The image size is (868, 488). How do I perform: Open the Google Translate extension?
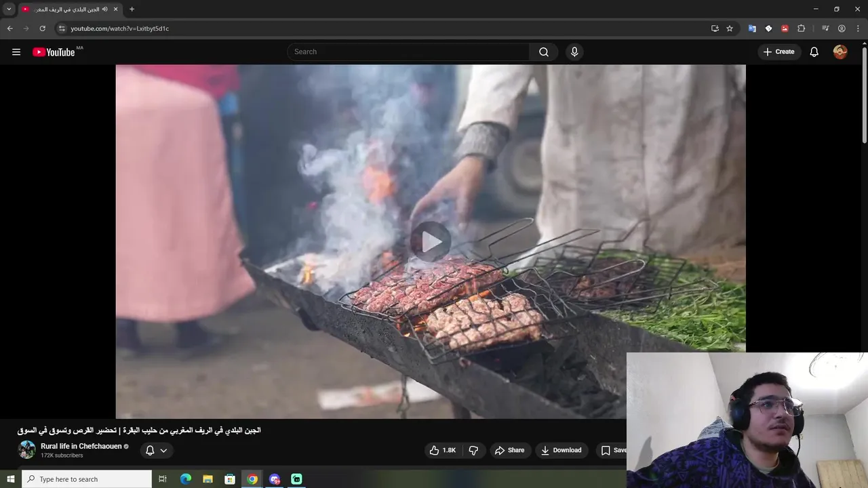click(752, 28)
